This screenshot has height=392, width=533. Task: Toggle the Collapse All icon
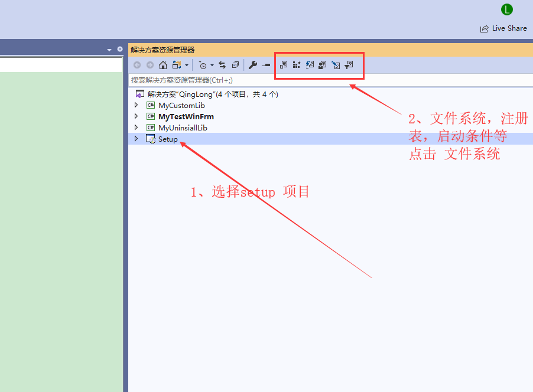pos(235,65)
